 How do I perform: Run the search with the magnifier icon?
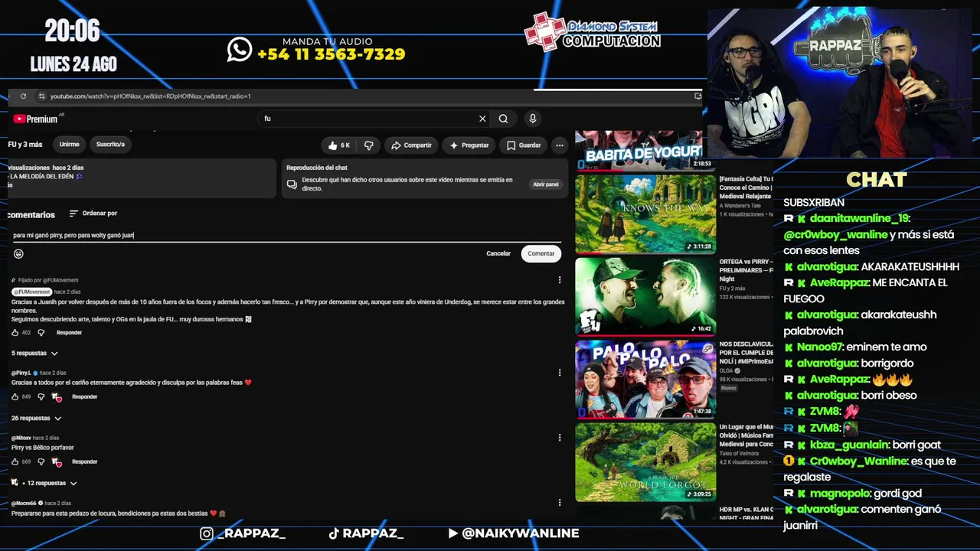[503, 119]
